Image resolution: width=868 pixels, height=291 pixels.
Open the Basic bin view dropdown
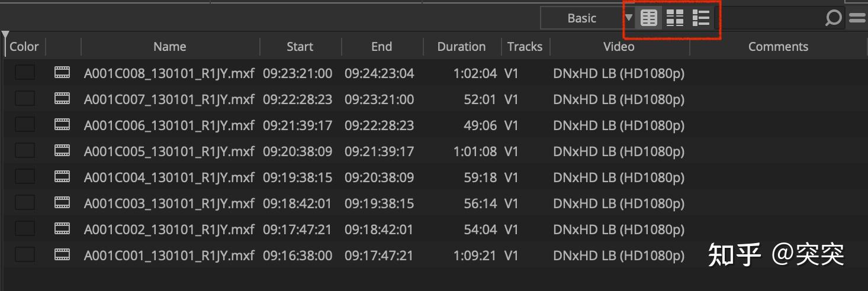click(581, 19)
